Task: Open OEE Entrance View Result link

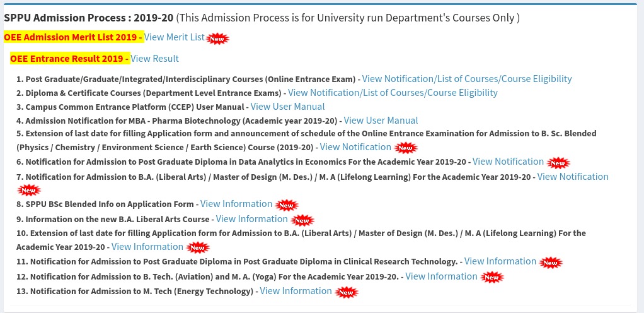Action: (x=154, y=59)
